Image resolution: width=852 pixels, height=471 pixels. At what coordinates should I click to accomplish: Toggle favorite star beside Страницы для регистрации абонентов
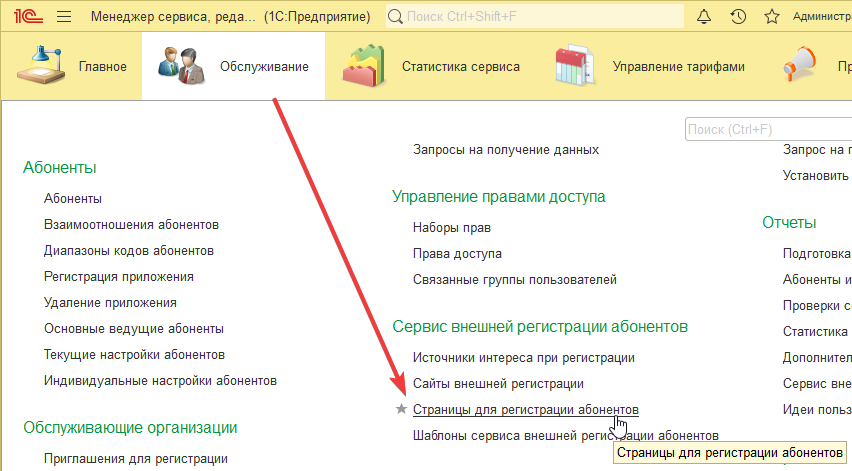pos(401,409)
